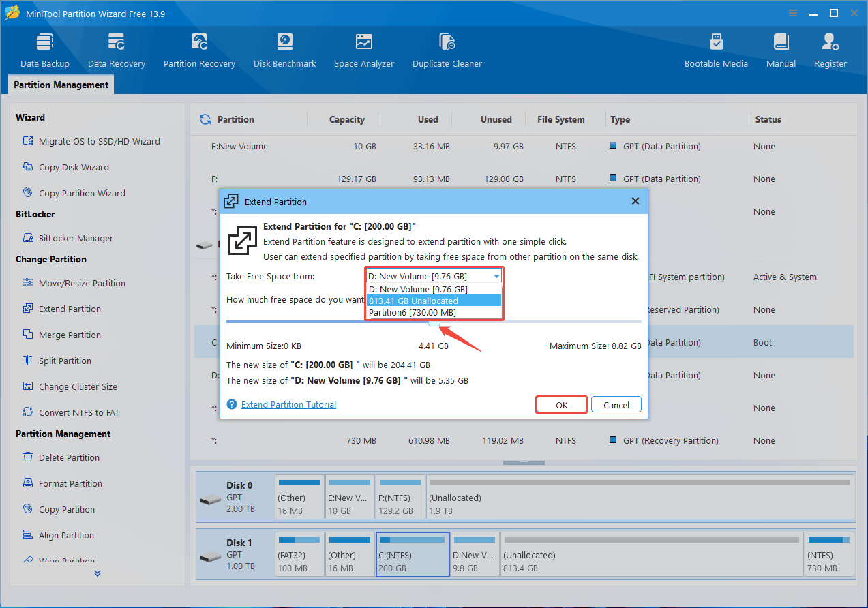
Task: Select Disk 1 in the disk map
Action: click(x=235, y=555)
